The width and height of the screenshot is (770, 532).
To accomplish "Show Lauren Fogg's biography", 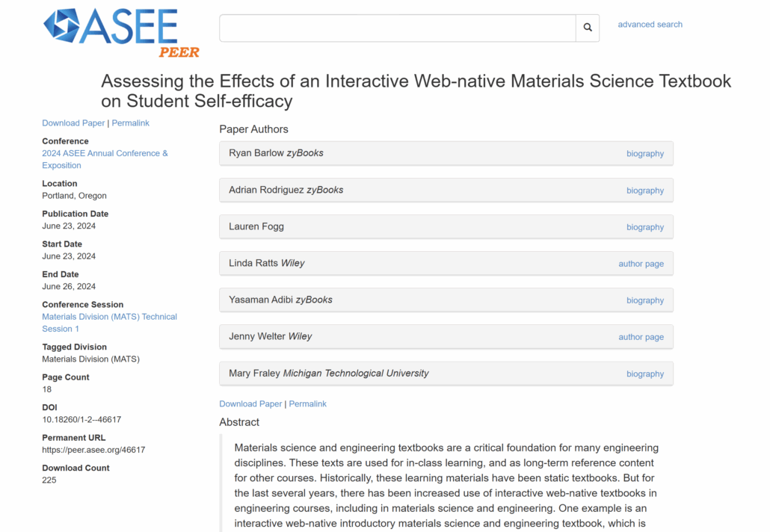I will [644, 227].
